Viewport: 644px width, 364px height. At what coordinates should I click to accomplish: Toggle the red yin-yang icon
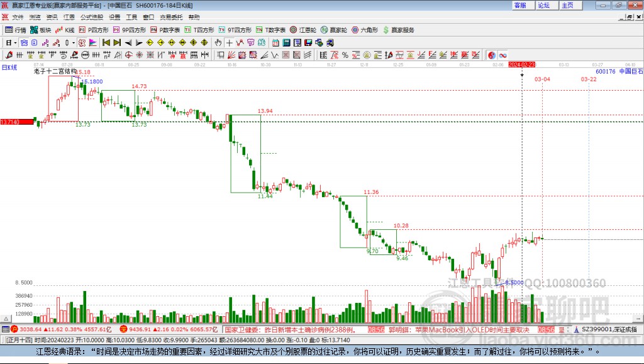click(x=492, y=55)
